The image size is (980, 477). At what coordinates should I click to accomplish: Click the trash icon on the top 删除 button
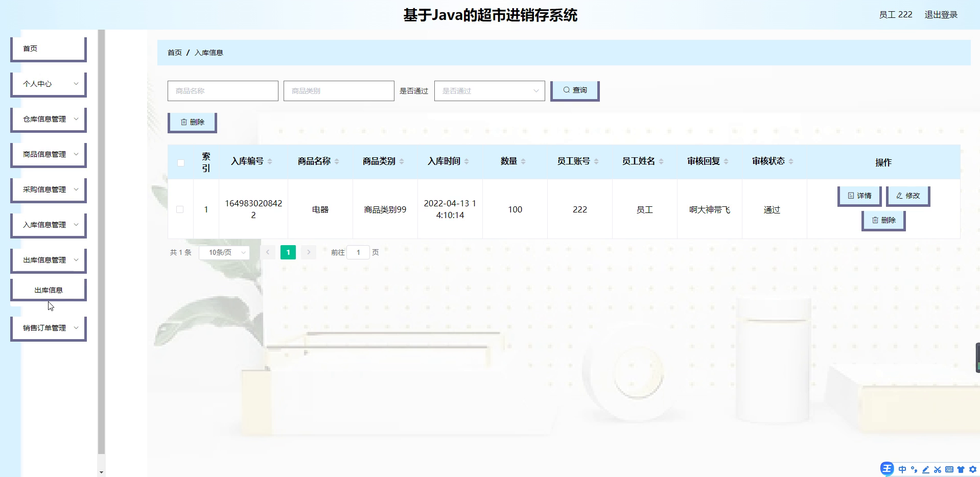pyautogui.click(x=184, y=122)
